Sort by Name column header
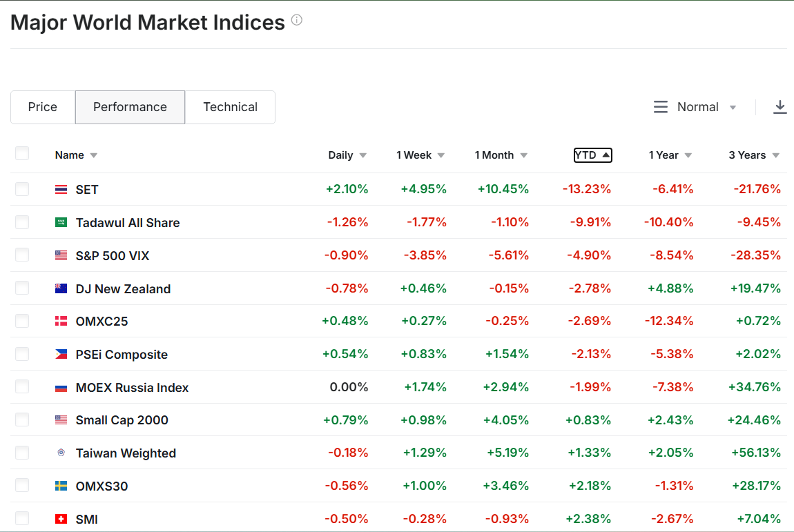 point(76,155)
